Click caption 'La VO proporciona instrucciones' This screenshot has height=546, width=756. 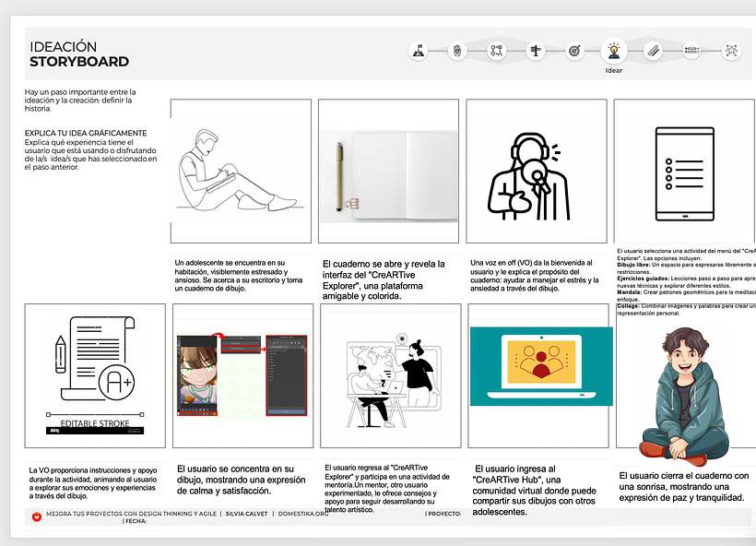(x=93, y=482)
